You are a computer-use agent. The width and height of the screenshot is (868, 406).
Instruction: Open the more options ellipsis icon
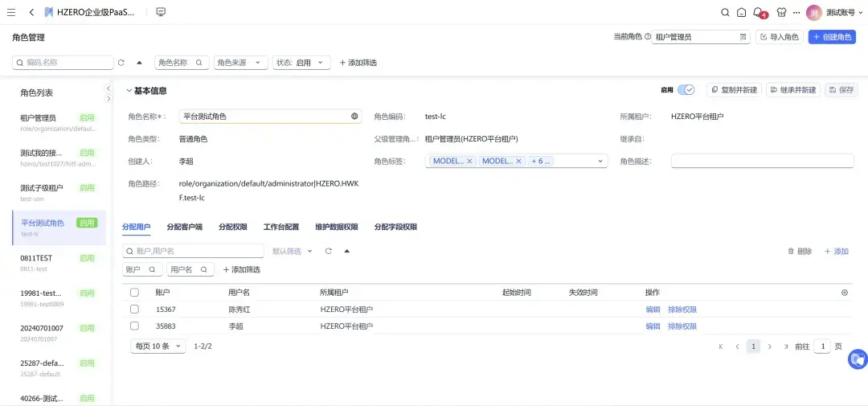point(796,12)
